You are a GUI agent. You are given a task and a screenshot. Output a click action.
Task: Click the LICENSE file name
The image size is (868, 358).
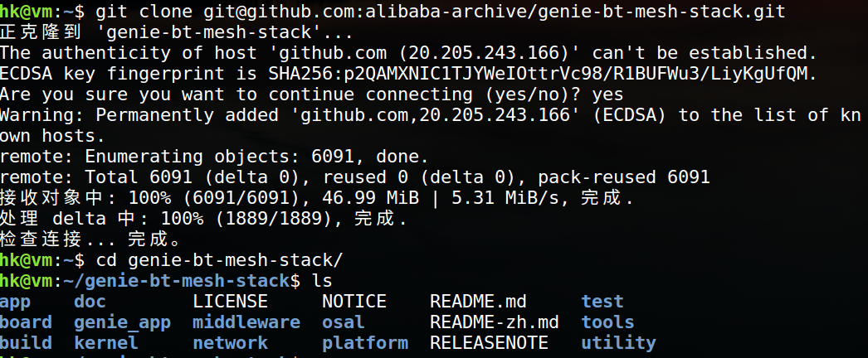point(230,302)
